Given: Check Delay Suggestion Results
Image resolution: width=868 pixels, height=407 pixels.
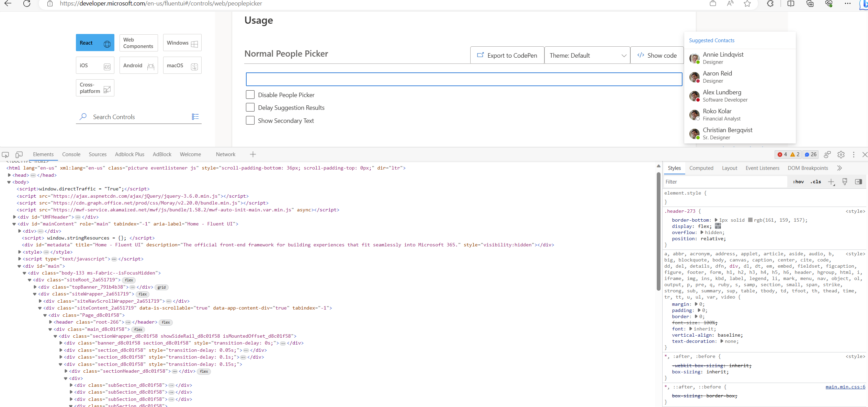Looking at the screenshot, I should [250, 107].
